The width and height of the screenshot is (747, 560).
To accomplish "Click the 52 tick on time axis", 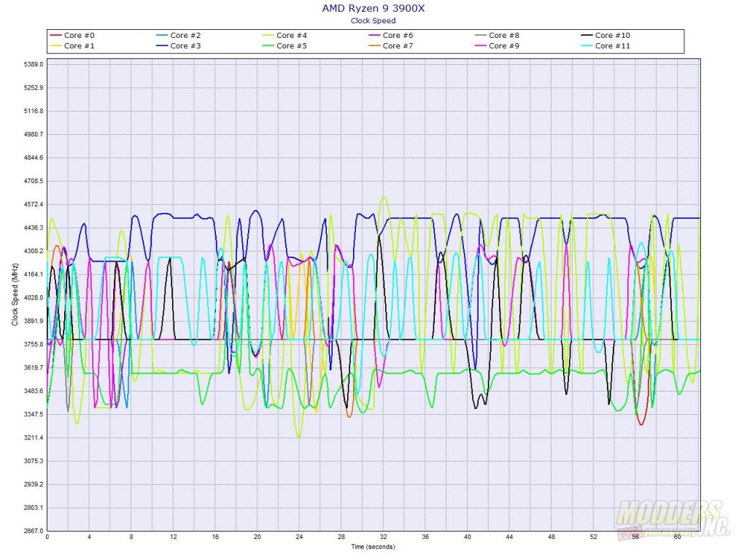I will pyautogui.click(x=593, y=537).
